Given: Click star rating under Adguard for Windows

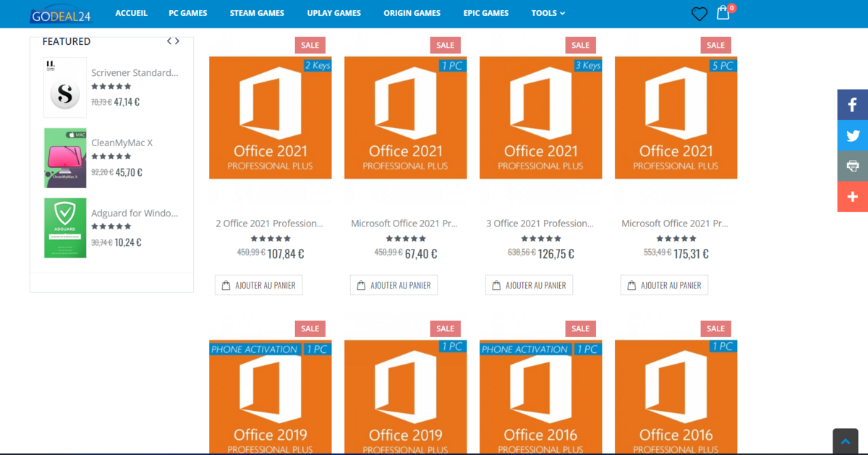Looking at the screenshot, I should tap(111, 226).
